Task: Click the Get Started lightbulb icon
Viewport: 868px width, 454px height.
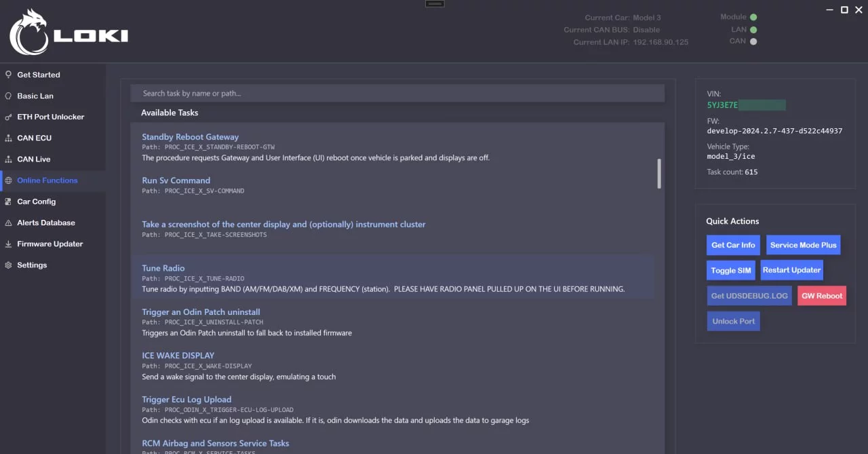Action: (x=8, y=75)
